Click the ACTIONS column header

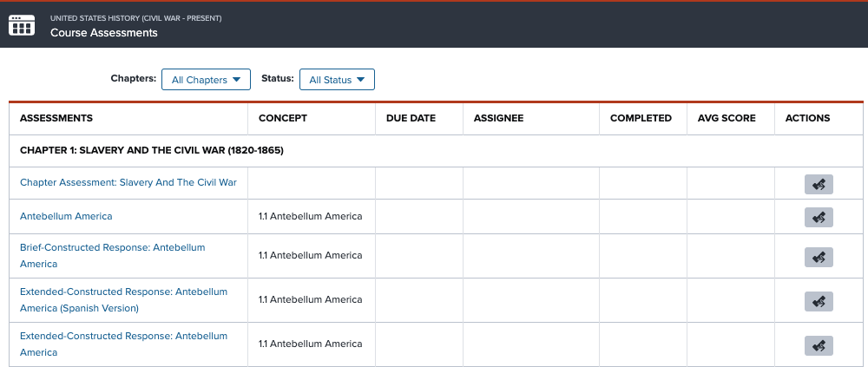pos(807,118)
